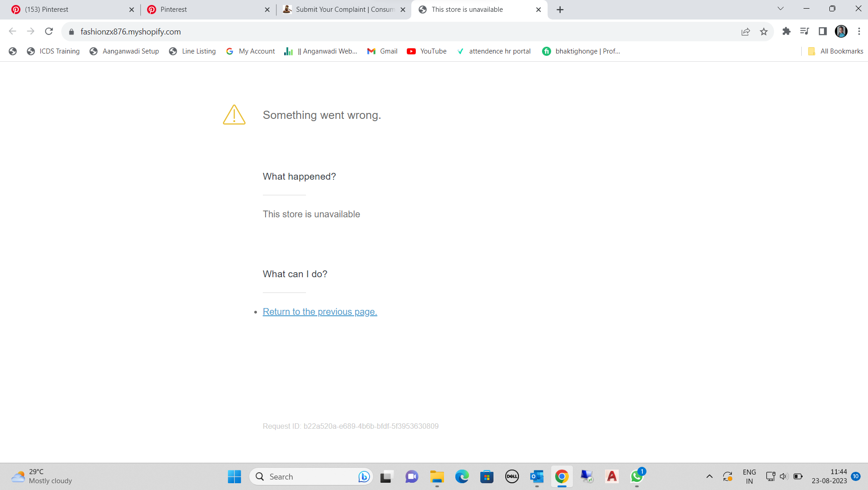
Task: Expand the tab search dropdown arrow
Action: point(780,9)
